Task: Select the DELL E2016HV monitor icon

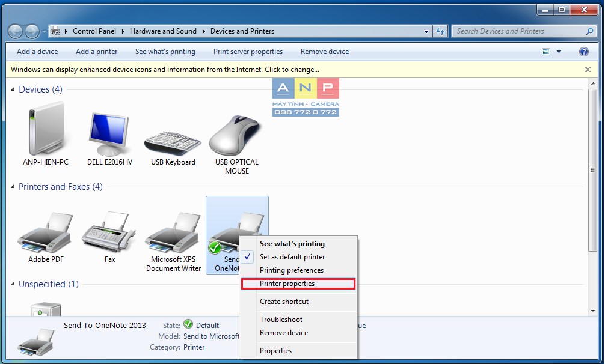Action: (109, 133)
